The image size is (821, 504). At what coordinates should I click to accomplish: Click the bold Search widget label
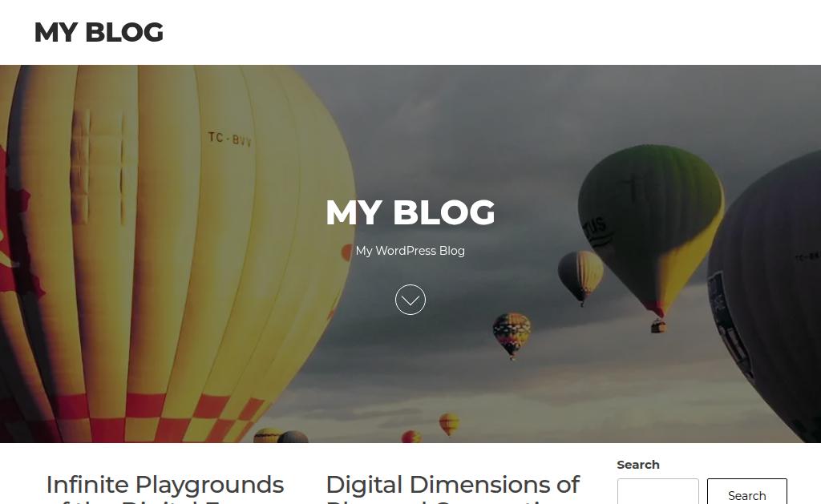(637, 465)
